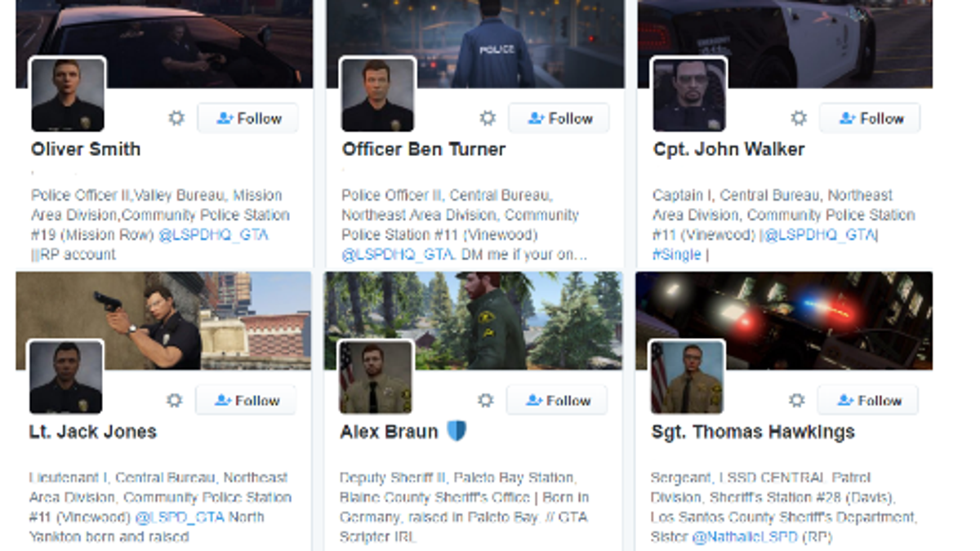
Task: Open gear settings on Oliver Smith card
Action: 176,118
